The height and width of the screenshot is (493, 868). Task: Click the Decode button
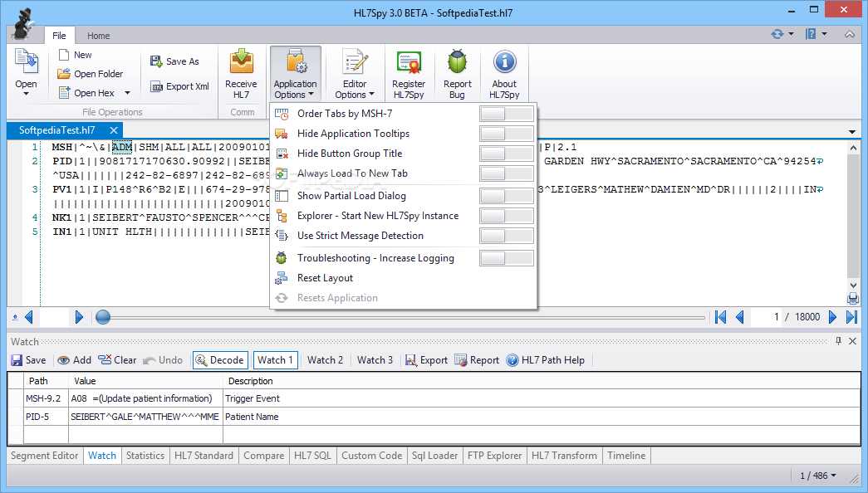tap(220, 360)
